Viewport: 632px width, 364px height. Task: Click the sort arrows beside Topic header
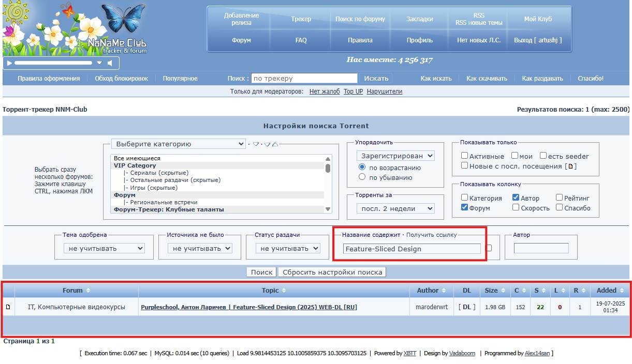pyautogui.click(x=284, y=291)
